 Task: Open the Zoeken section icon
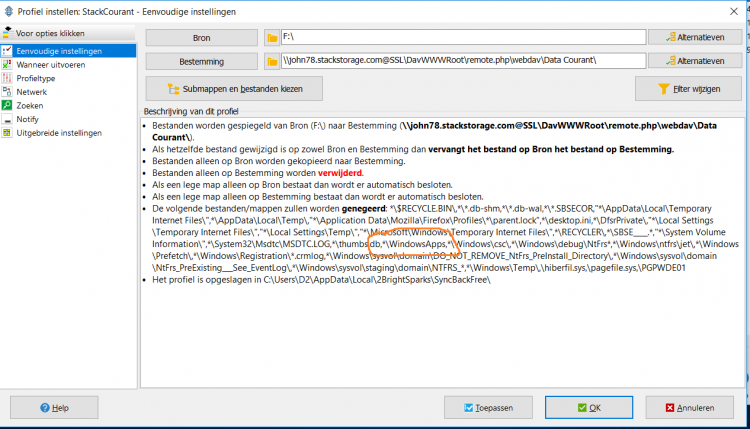click(x=8, y=105)
